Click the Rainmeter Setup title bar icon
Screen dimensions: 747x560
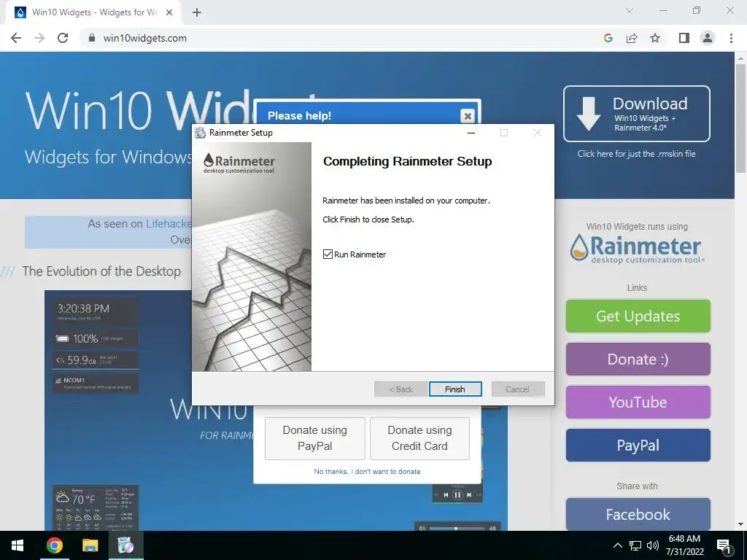click(201, 133)
